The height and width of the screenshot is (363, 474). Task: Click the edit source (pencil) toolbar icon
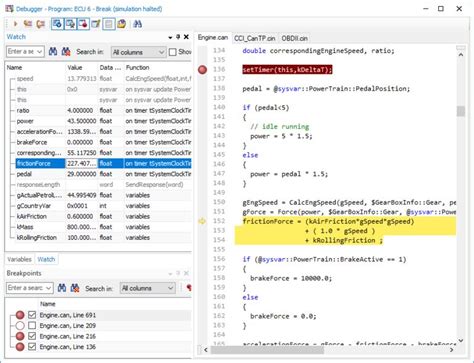pos(96,24)
